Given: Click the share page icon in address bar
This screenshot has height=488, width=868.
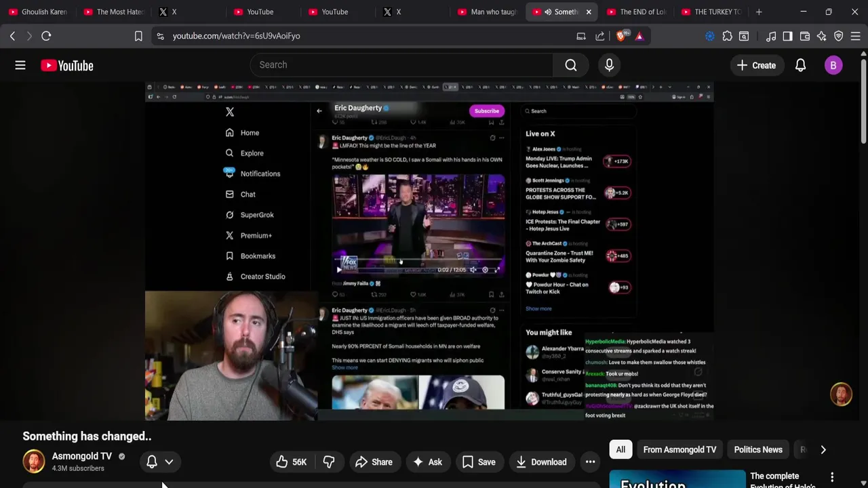Looking at the screenshot, I should click(600, 36).
